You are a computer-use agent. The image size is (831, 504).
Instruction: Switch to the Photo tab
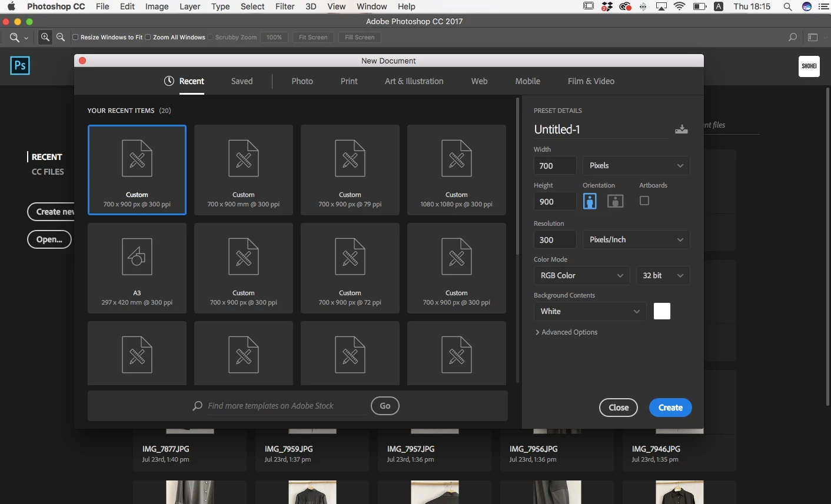click(x=303, y=81)
